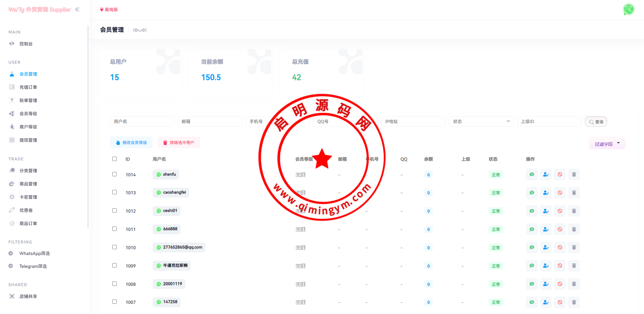This screenshot has width=644, height=314.
Task: Collapse the sidebar with the double chevron
Action: pyautogui.click(x=78, y=9)
